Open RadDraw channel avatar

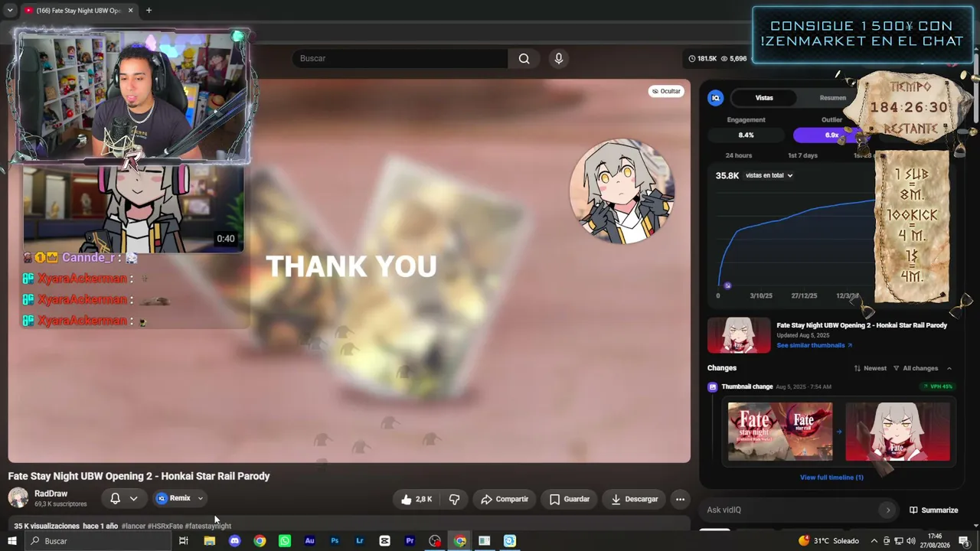click(18, 498)
